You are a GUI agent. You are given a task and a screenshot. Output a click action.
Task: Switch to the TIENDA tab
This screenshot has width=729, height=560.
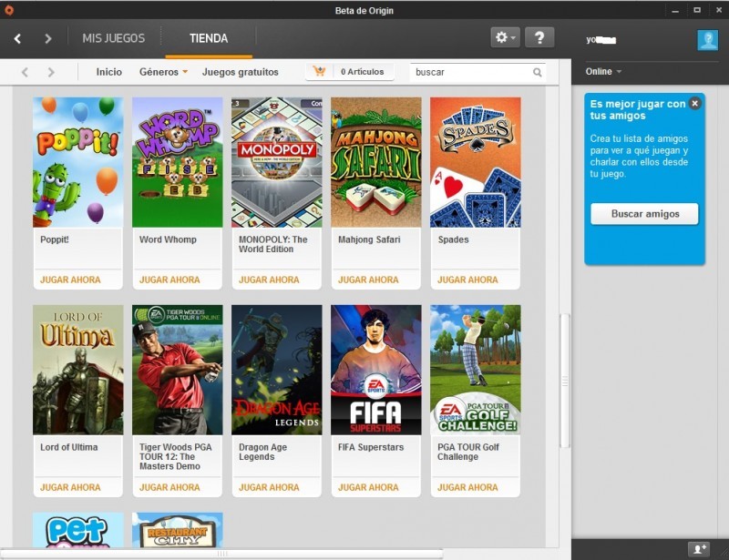coord(209,38)
